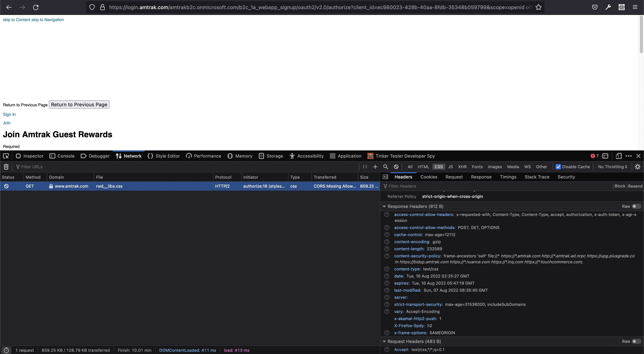The height and width of the screenshot is (354, 644).
Task: Bookmark this page with the star
Action: 539,7
